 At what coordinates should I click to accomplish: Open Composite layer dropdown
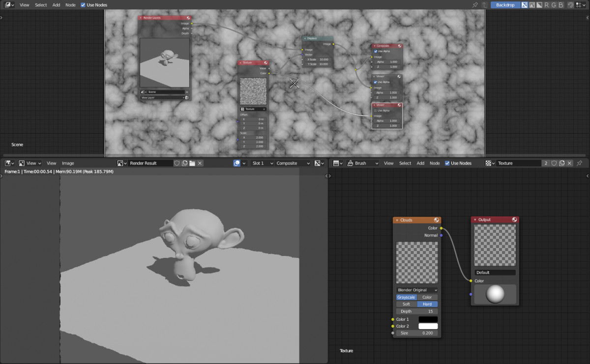pos(293,163)
